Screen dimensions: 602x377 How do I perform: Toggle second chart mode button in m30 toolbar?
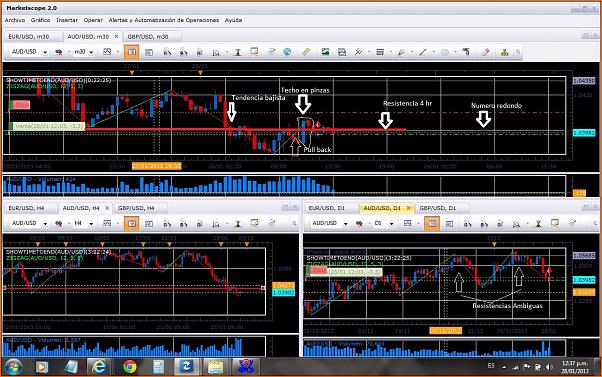149,52
